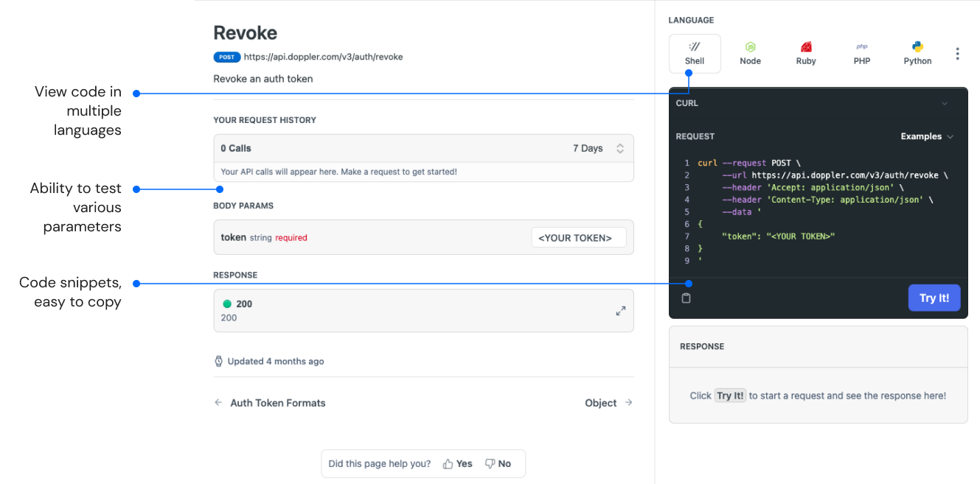Go to next page Object
This screenshot has width=980, height=484.
click(608, 403)
